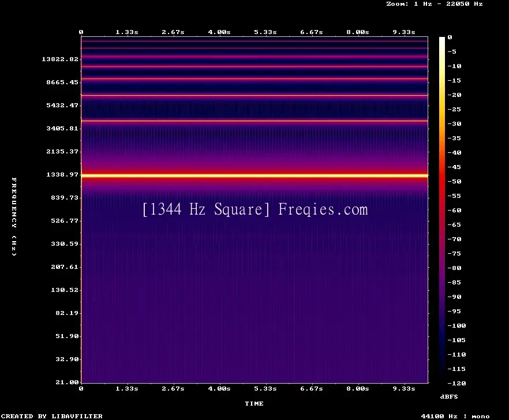Click the -60 dBFS scale value
This screenshot has height=420, width=509.
click(x=454, y=211)
